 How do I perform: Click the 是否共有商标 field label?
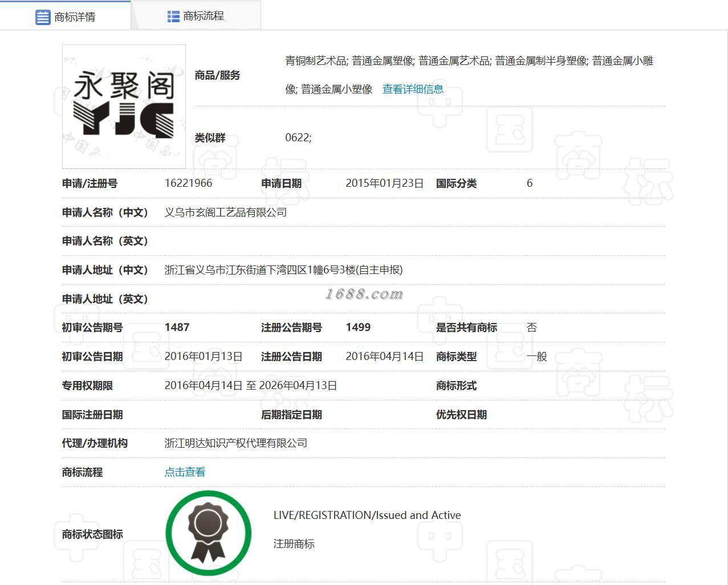coord(466,328)
